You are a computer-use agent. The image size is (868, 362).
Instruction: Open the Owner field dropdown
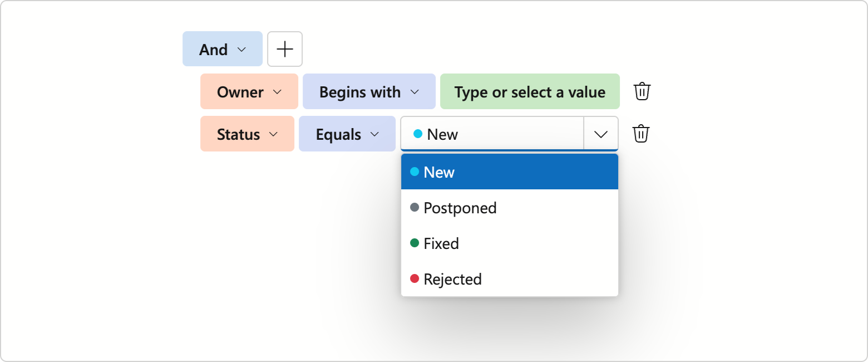(x=249, y=91)
